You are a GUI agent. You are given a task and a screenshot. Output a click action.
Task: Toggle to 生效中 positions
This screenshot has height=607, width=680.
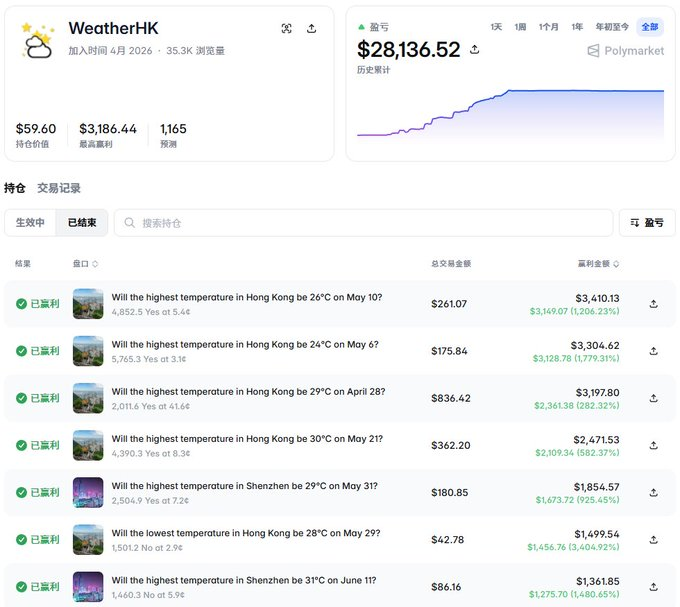coord(30,223)
